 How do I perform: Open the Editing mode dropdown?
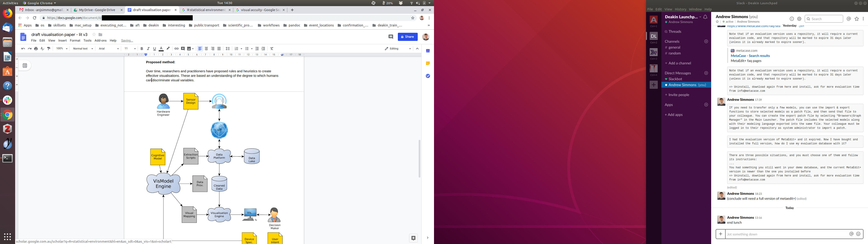click(398, 49)
